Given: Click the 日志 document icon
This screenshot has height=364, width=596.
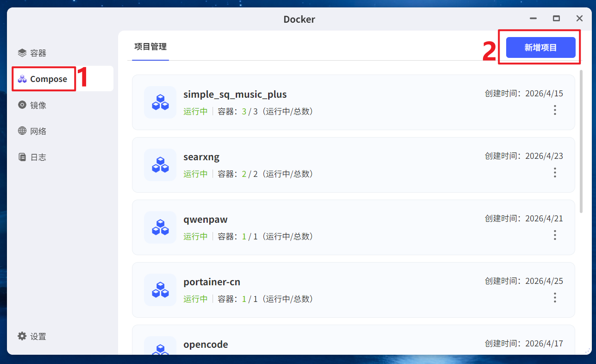Looking at the screenshot, I should tap(22, 157).
